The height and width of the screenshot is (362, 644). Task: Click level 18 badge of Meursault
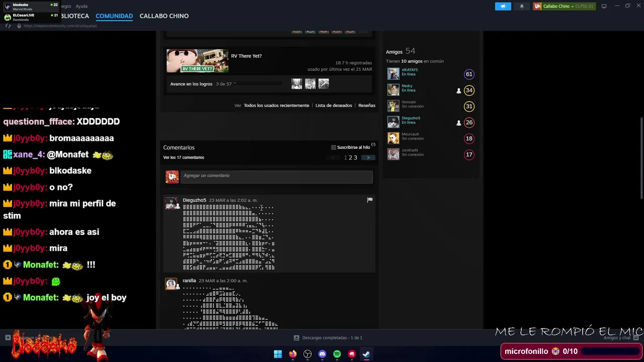[469, 139]
